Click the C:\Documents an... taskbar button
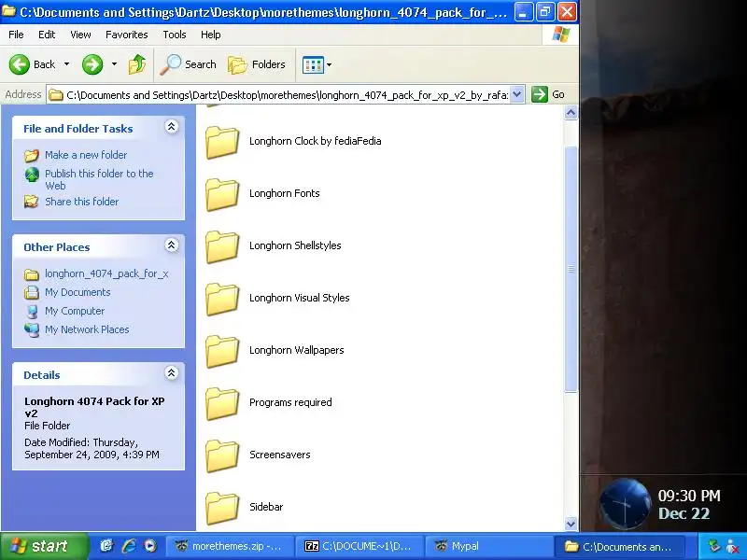The height and width of the screenshot is (560, 747). (620, 546)
